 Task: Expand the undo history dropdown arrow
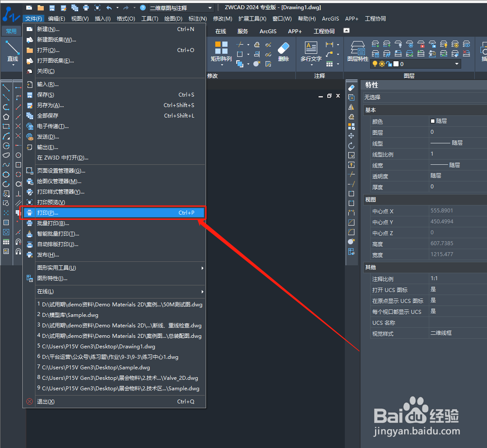click(x=117, y=8)
